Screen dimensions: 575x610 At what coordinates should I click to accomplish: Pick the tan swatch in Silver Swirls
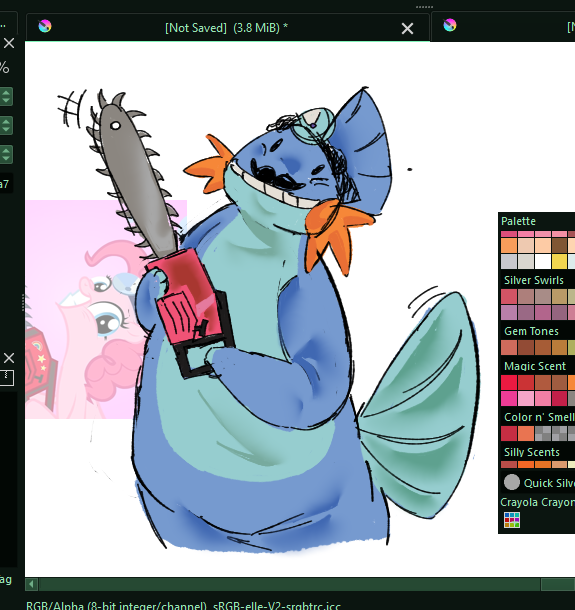click(559, 296)
